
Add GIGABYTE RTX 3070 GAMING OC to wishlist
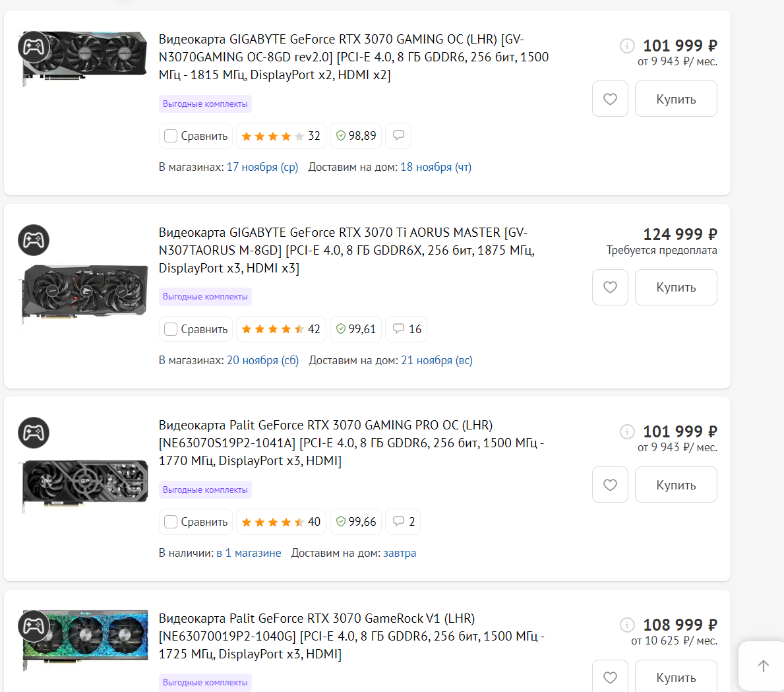(610, 99)
